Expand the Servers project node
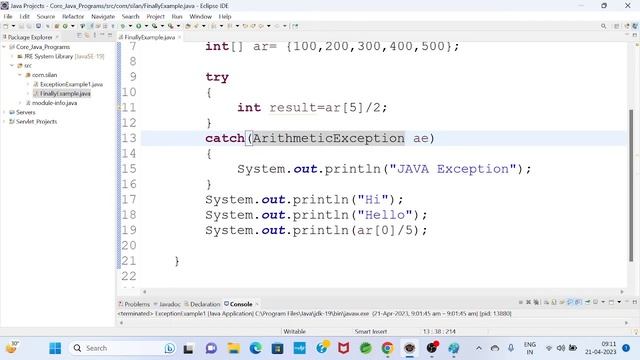The height and width of the screenshot is (360, 640). click(x=4, y=112)
